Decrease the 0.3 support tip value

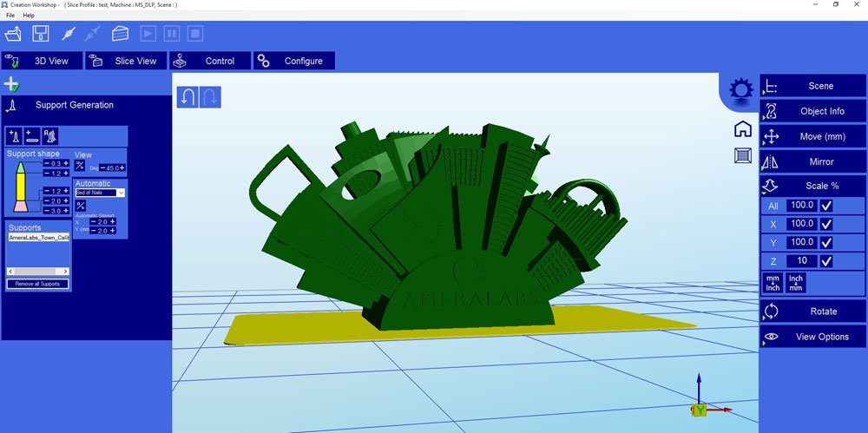(47, 163)
